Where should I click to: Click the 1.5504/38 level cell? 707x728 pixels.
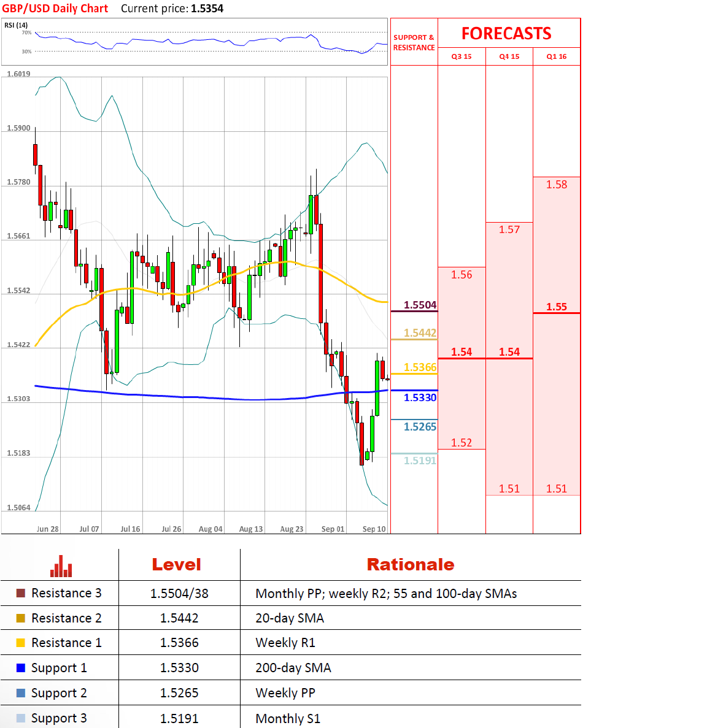[x=179, y=593]
